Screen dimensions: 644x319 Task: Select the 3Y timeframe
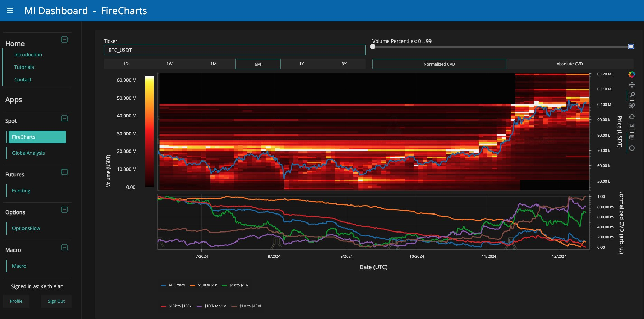click(344, 64)
